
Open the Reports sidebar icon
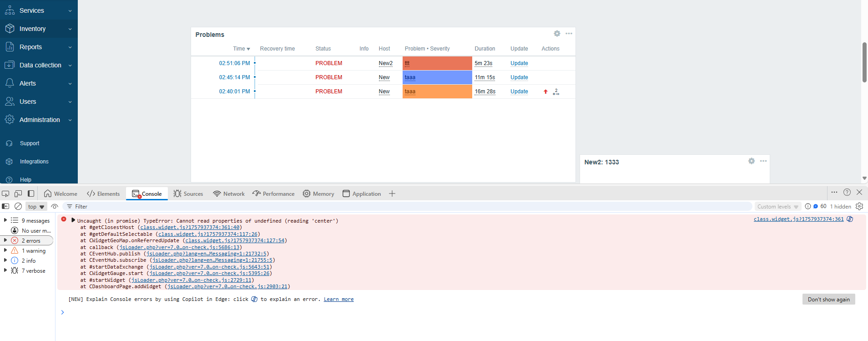pyautogui.click(x=10, y=47)
